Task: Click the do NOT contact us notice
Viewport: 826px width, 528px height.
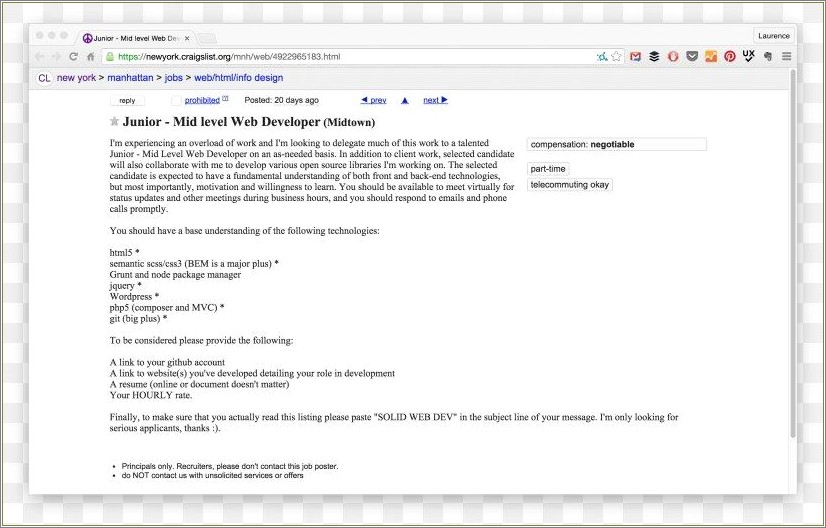Action: click(x=212, y=475)
